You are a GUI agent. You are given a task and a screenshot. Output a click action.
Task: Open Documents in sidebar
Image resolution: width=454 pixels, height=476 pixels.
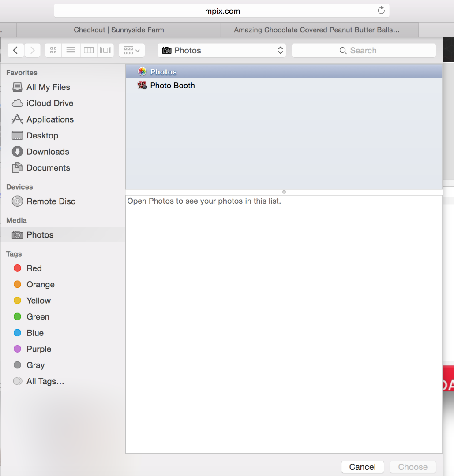click(63, 167)
